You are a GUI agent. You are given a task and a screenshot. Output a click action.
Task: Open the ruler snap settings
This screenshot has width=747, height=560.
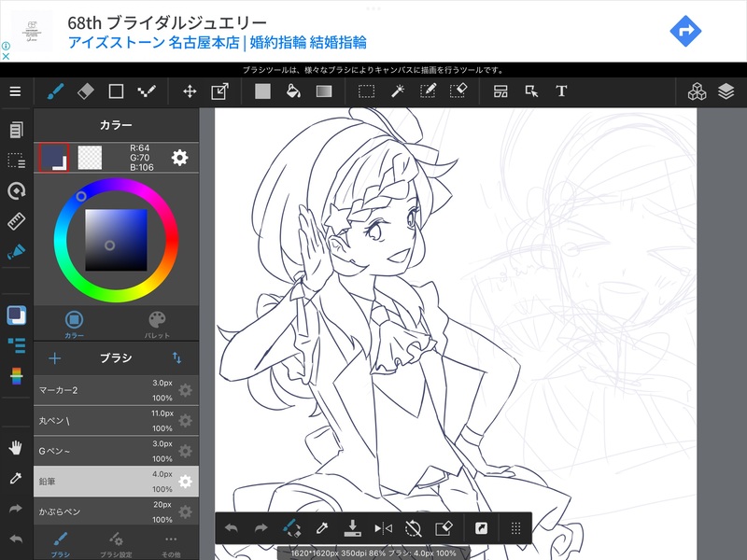click(16, 221)
